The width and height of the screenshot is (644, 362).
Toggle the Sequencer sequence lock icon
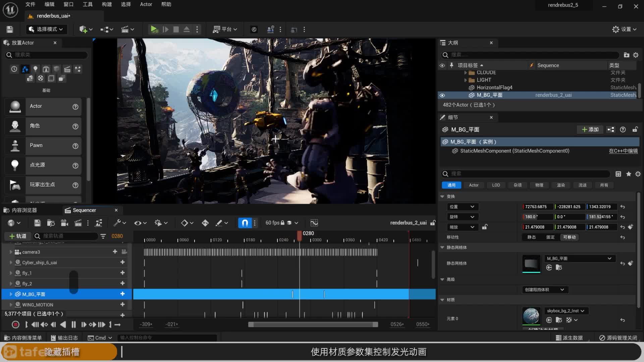tap(433, 223)
